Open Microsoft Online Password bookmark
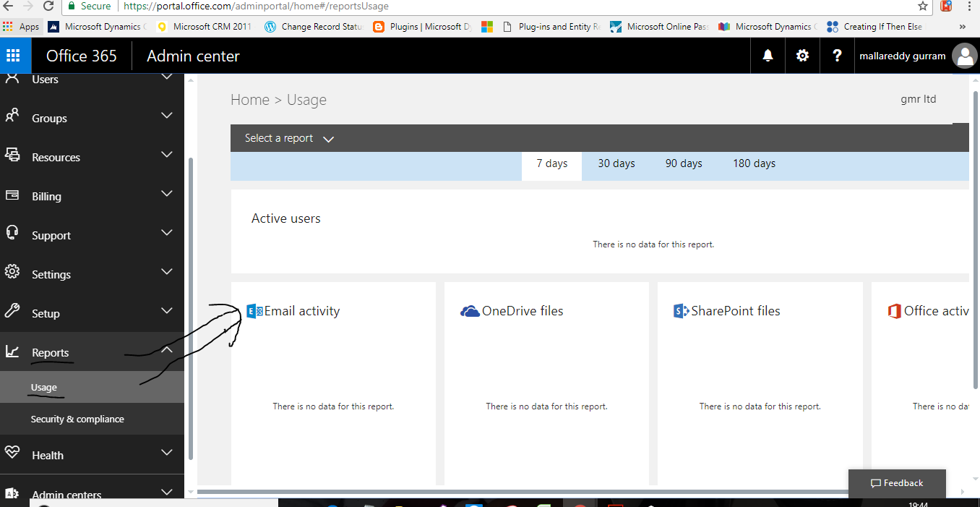 tap(659, 27)
